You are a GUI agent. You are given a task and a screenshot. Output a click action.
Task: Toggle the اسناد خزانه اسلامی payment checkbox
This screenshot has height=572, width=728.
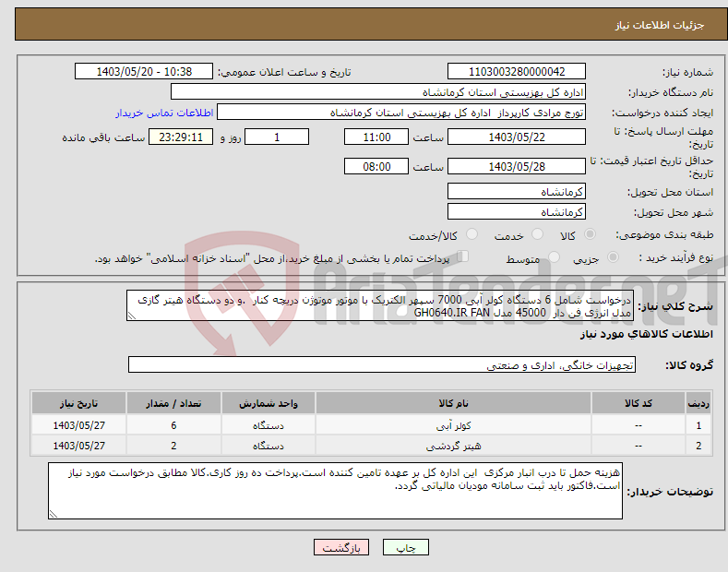(463, 256)
